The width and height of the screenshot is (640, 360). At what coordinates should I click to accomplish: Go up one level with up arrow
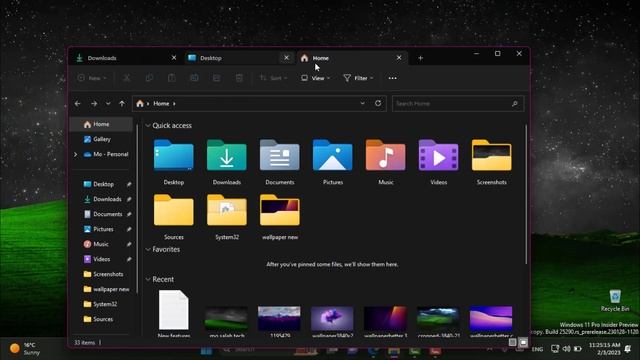pos(122,104)
